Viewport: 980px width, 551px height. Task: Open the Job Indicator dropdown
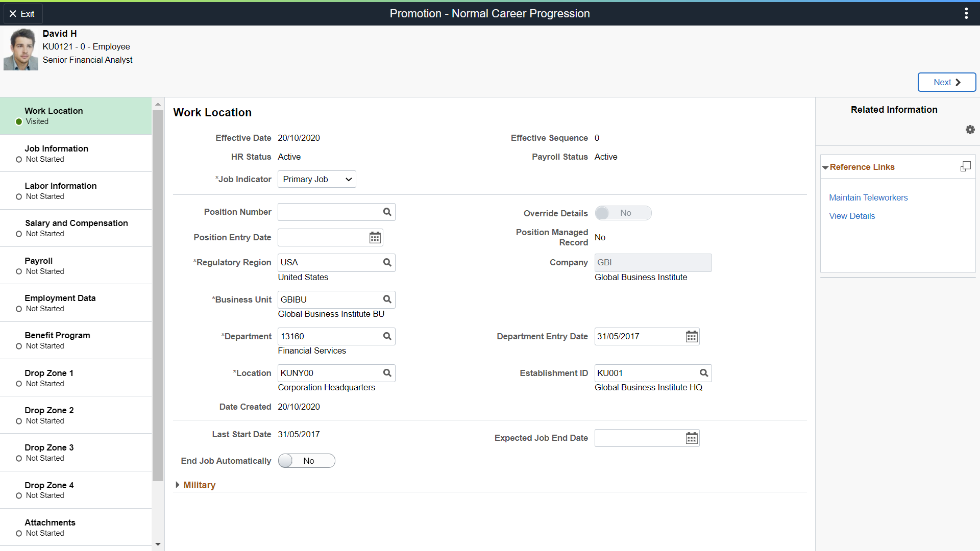317,180
